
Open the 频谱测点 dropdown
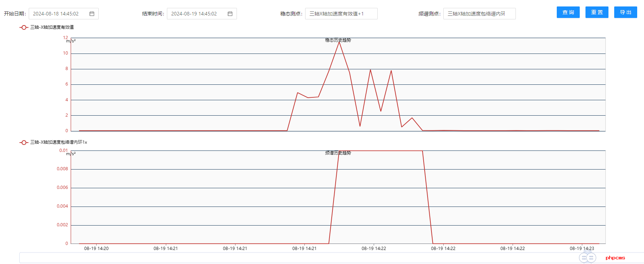click(x=479, y=14)
